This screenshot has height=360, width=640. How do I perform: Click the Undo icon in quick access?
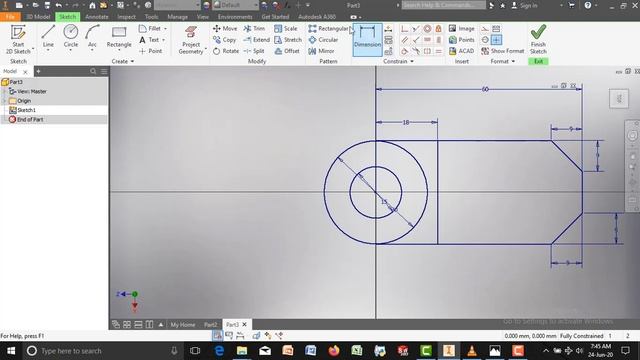pyautogui.click(x=59, y=5)
